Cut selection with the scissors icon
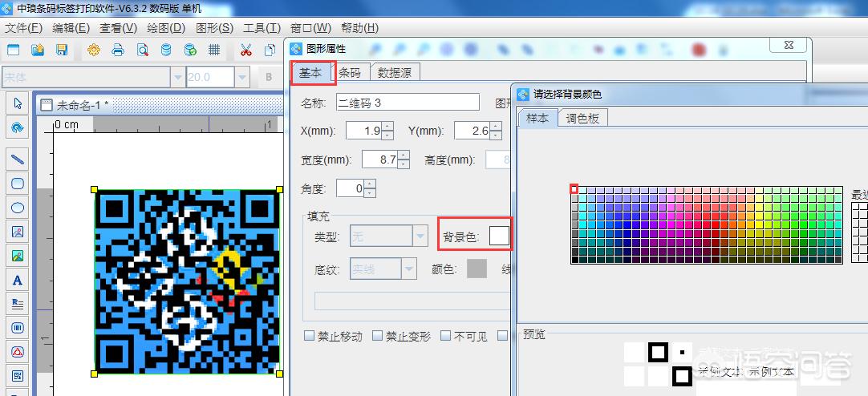The width and height of the screenshot is (868, 396). pyautogui.click(x=245, y=50)
